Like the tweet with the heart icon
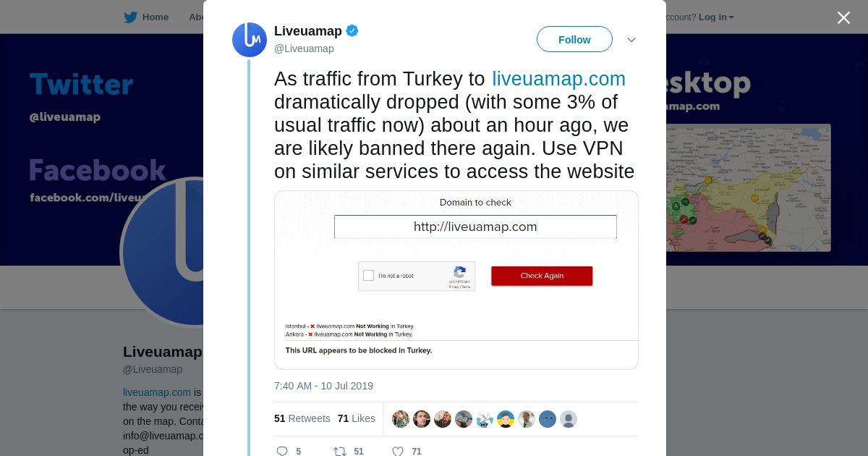 [x=397, y=451]
